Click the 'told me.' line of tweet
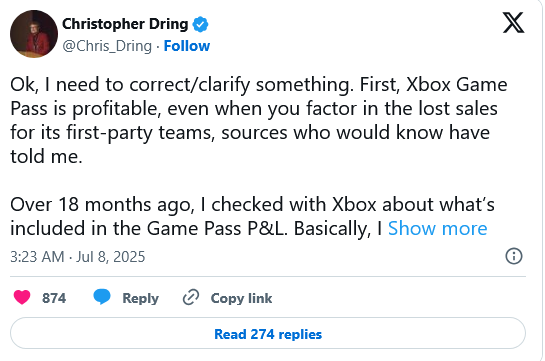Image resolution: width=545 pixels, height=361 pixels. click(x=46, y=156)
